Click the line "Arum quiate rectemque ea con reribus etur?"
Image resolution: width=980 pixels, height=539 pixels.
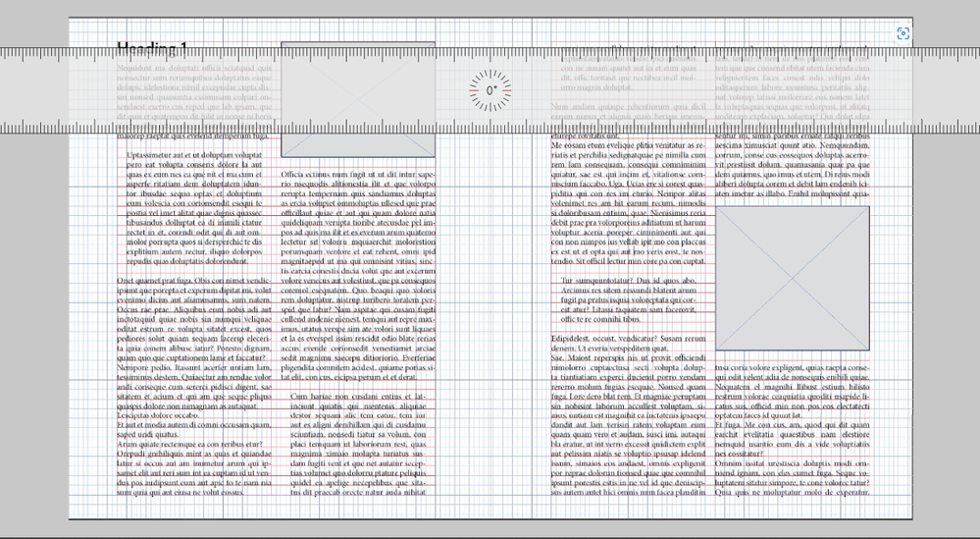point(190,445)
